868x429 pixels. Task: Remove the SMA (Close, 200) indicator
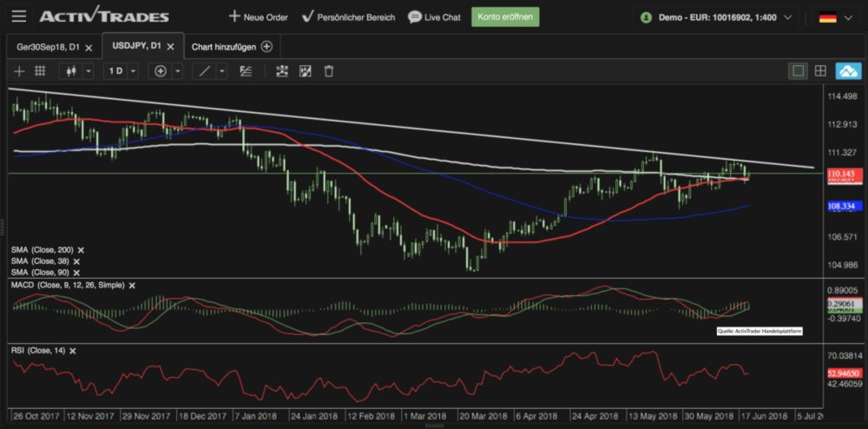pos(81,250)
